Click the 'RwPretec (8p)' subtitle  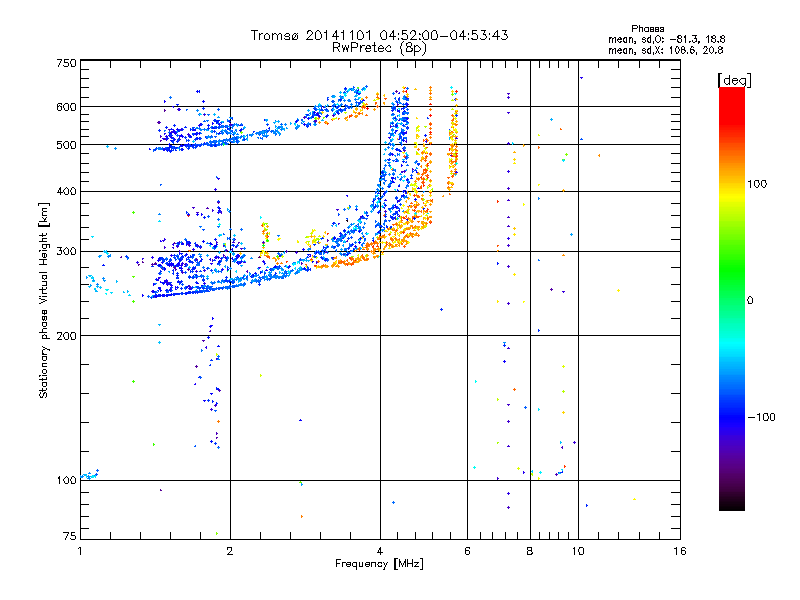tap(379, 48)
